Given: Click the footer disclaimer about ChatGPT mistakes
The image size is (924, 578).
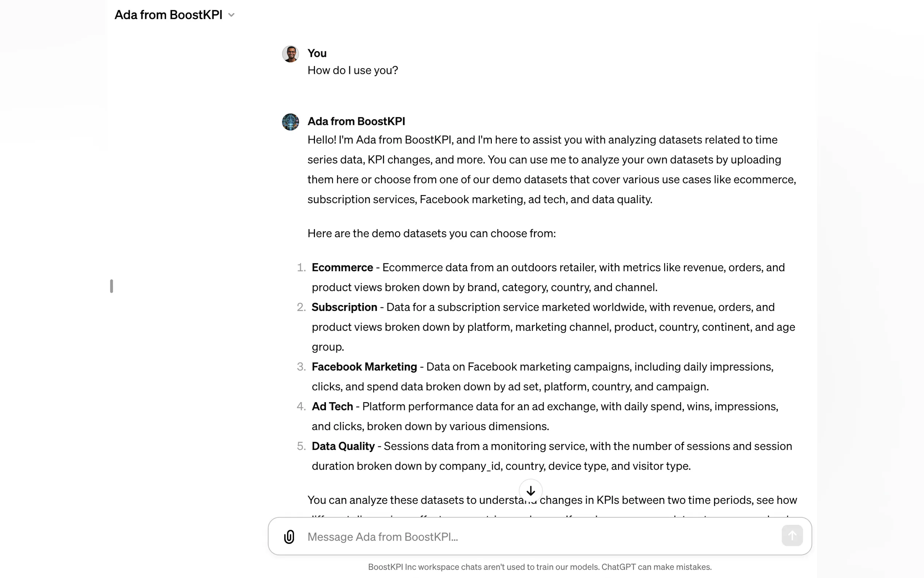Looking at the screenshot, I should click(539, 567).
